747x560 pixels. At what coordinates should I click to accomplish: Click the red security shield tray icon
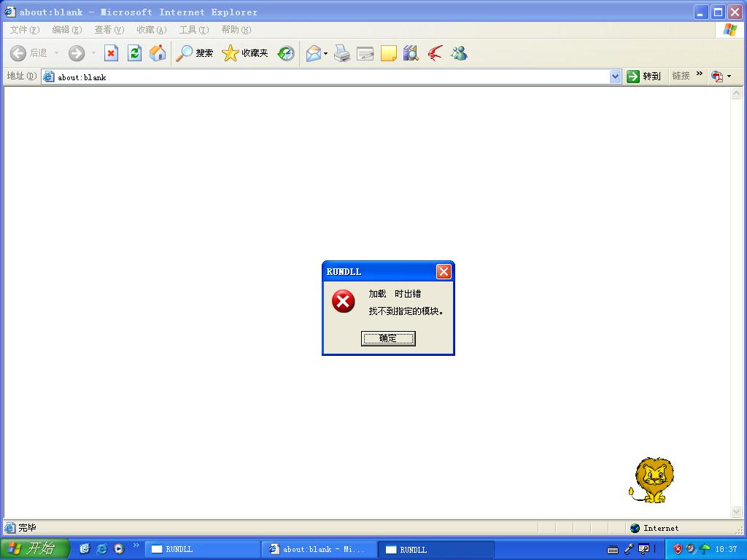click(x=678, y=549)
